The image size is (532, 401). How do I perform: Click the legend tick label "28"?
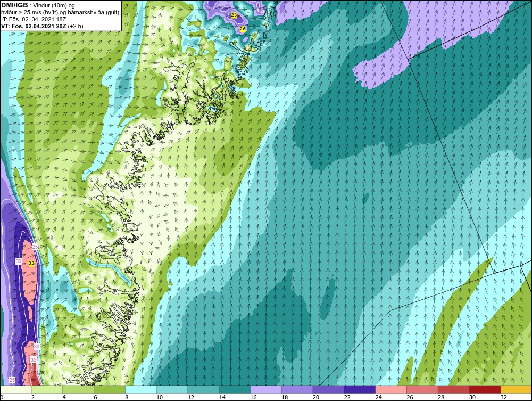441,397
